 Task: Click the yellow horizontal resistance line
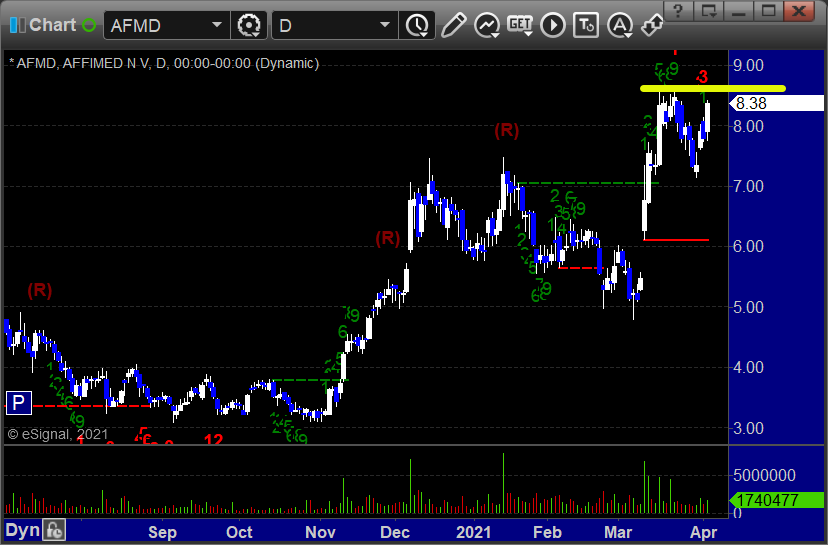pyautogui.click(x=713, y=88)
